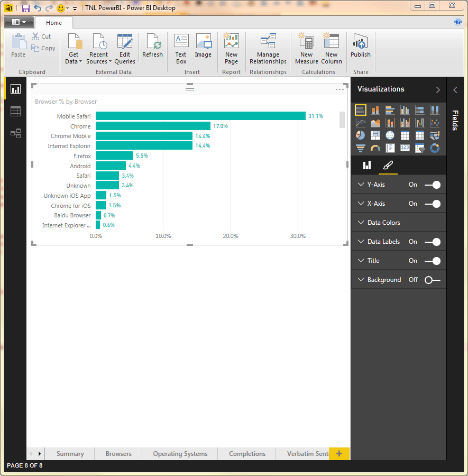Click the Save icon in title bar
The image size is (468, 476).
pyautogui.click(x=26, y=8)
